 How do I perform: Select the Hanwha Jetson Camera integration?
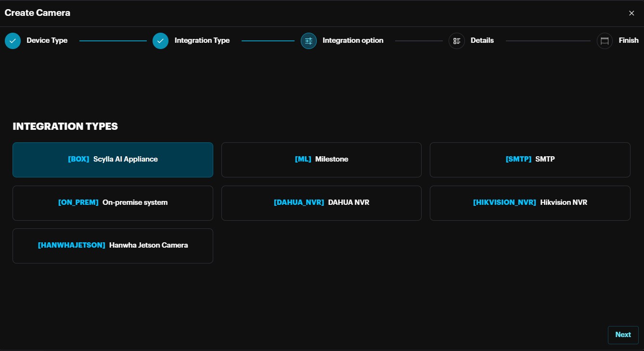[113, 246]
